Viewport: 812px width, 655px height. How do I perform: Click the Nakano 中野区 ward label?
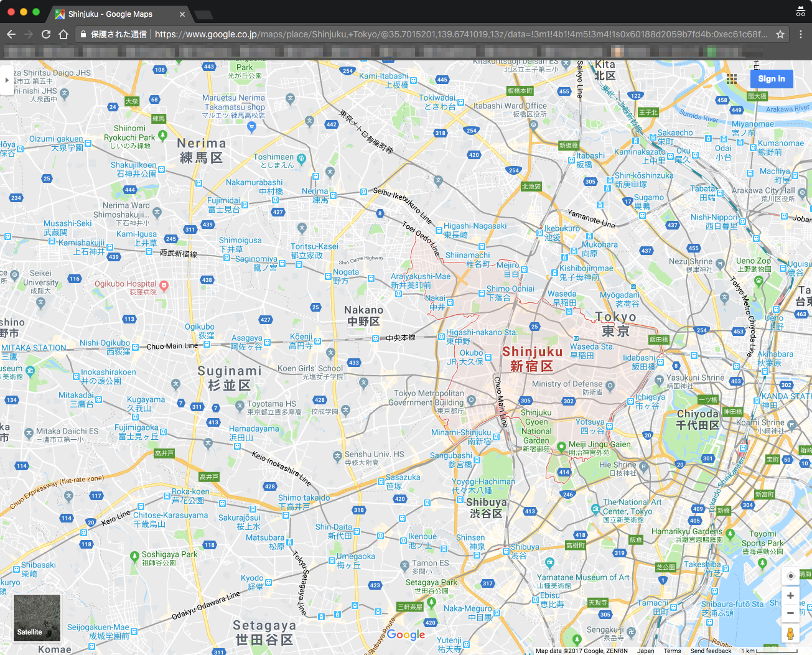pyautogui.click(x=363, y=315)
